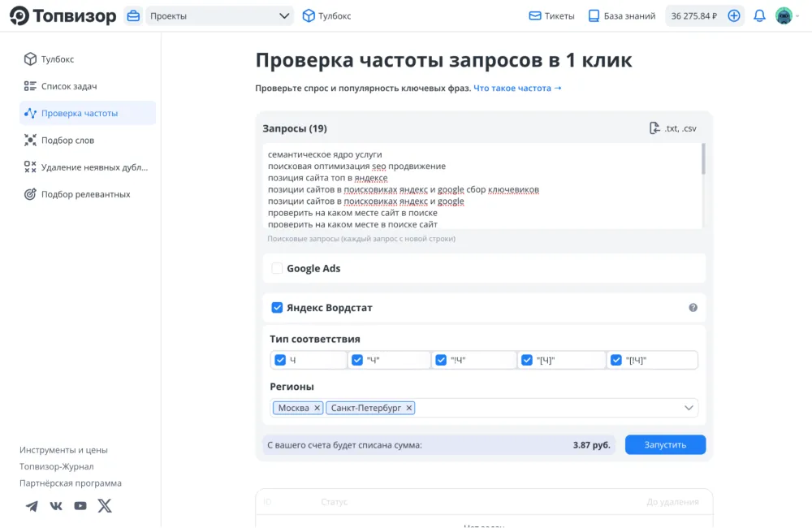Click the query line семантическое ядро услуги
This screenshot has height=528, width=812.
(x=325, y=154)
